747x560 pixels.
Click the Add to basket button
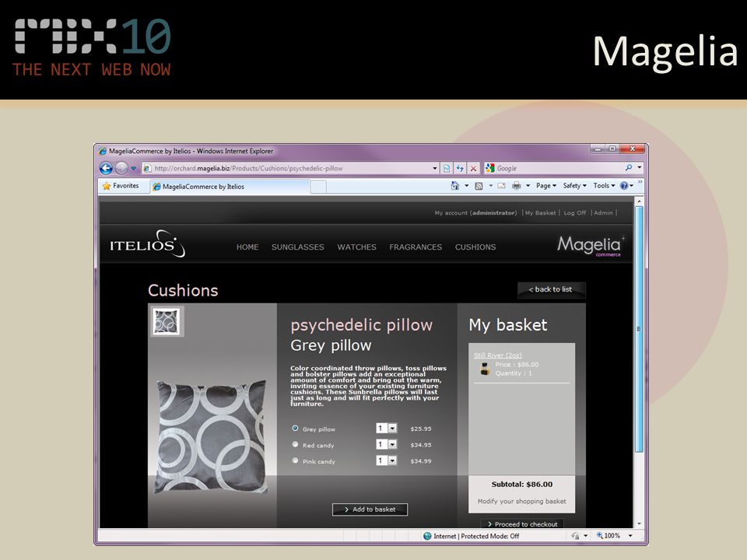tap(370, 509)
